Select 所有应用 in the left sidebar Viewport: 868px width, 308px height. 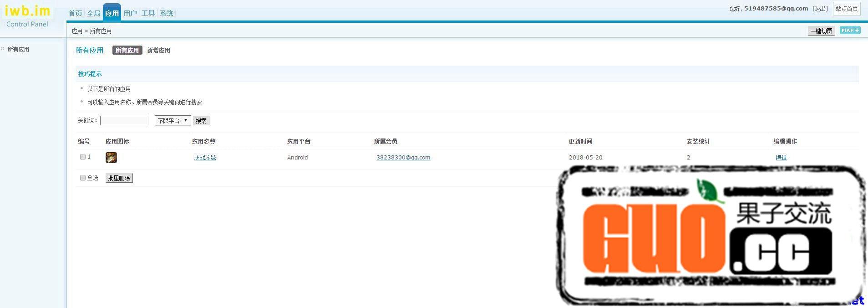[x=18, y=49]
